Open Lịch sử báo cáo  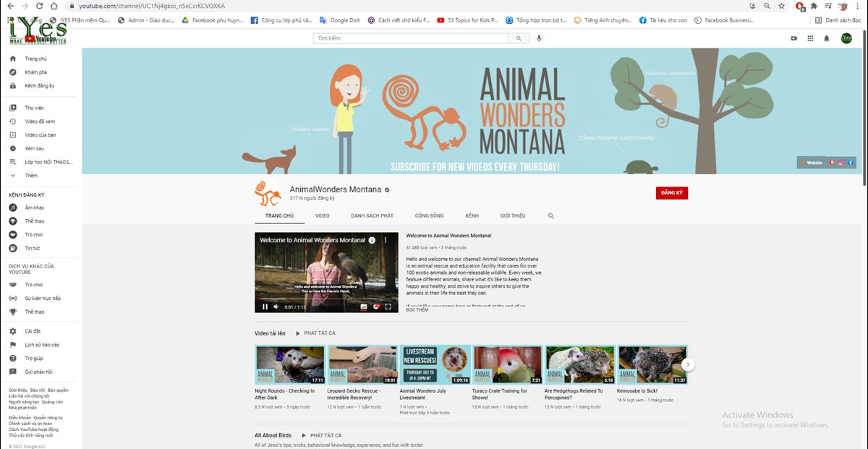tap(41, 345)
